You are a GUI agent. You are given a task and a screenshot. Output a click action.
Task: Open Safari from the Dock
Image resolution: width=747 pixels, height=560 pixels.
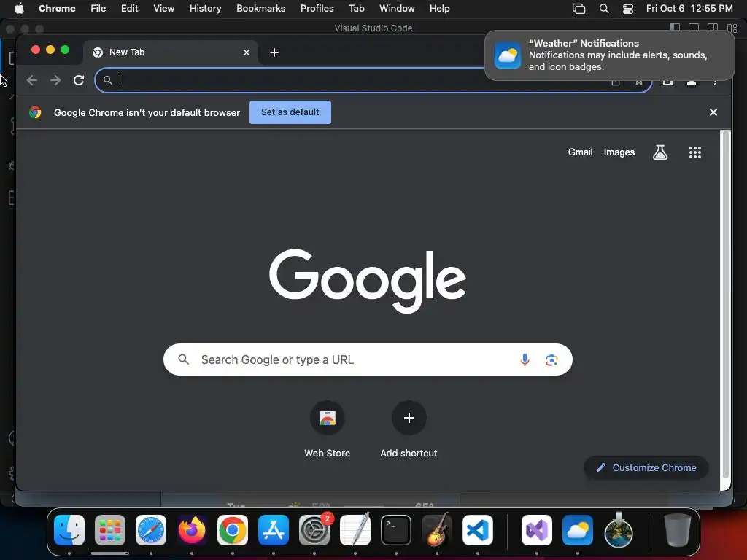151,530
